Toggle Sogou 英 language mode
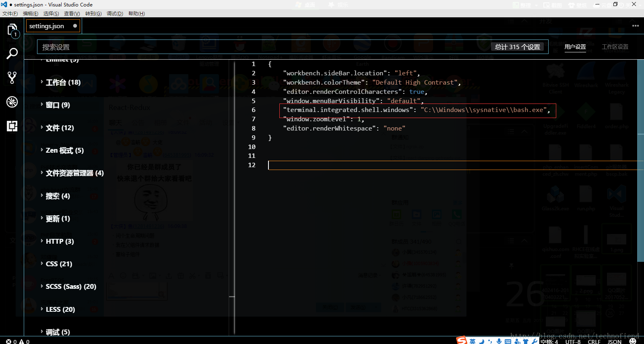 tap(473, 341)
